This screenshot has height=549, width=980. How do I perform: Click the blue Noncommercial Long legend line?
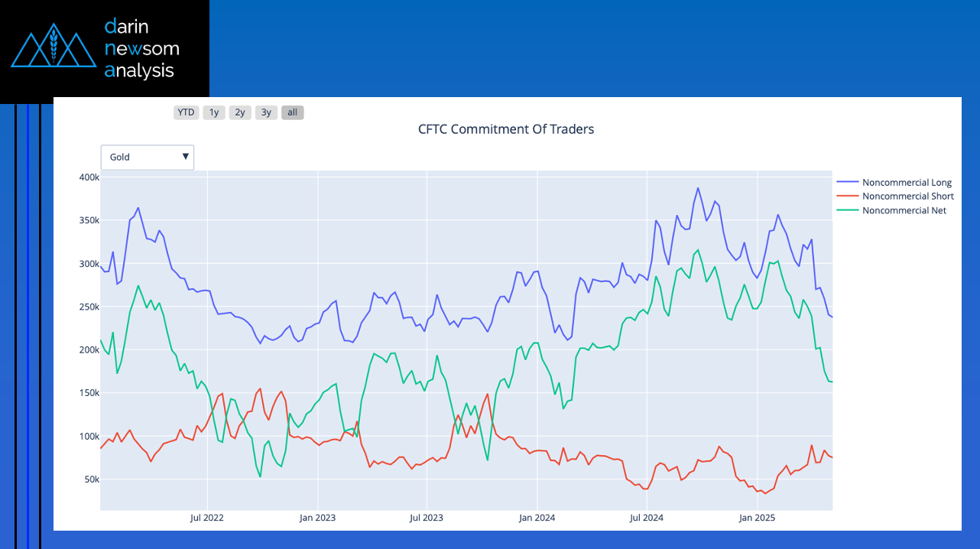[847, 183]
